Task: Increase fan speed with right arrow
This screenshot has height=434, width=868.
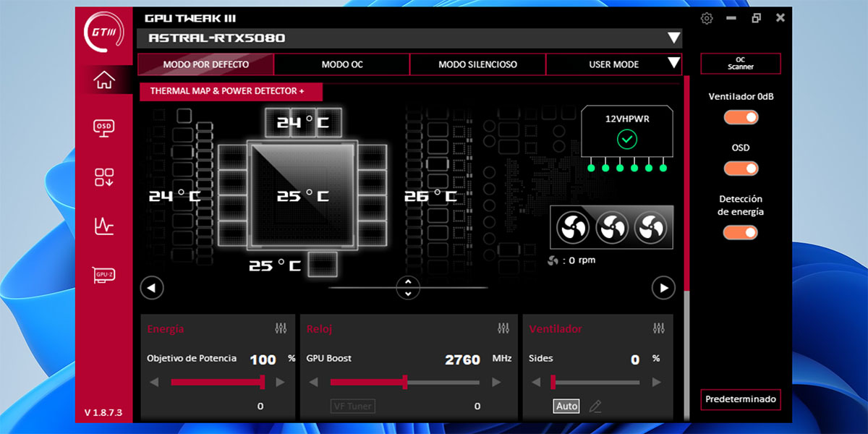Action: coord(655,382)
